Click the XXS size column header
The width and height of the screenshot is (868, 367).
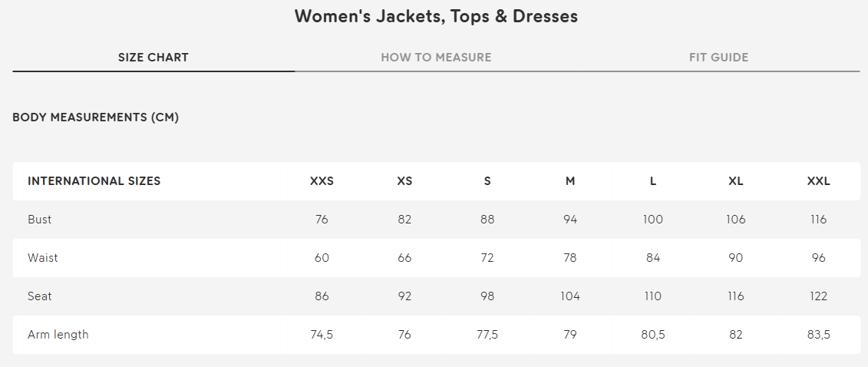[322, 182]
